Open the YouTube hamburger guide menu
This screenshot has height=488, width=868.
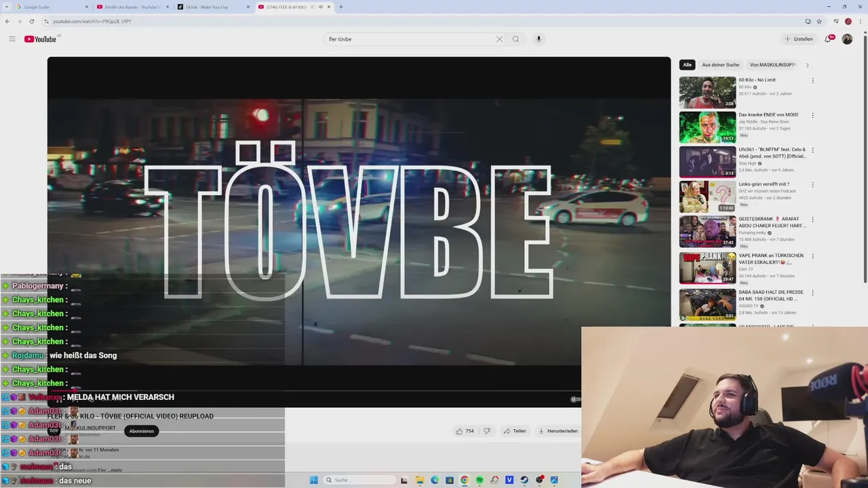[x=12, y=39]
